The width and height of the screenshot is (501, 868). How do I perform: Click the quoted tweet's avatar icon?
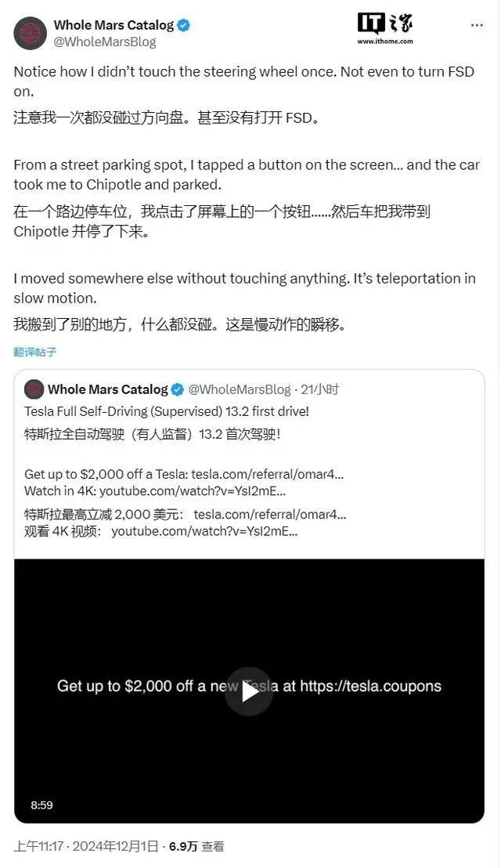pyautogui.click(x=34, y=389)
